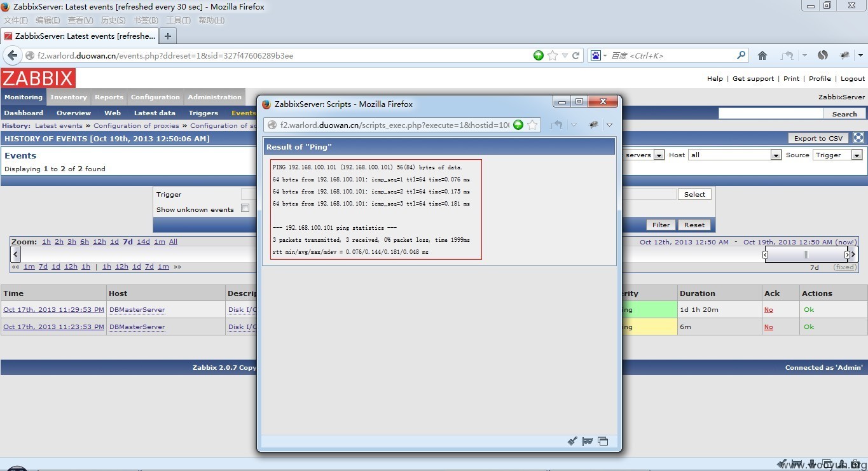The width and height of the screenshot is (868, 471).
Task: Open Dashboard submenu
Action: pyautogui.click(x=24, y=113)
